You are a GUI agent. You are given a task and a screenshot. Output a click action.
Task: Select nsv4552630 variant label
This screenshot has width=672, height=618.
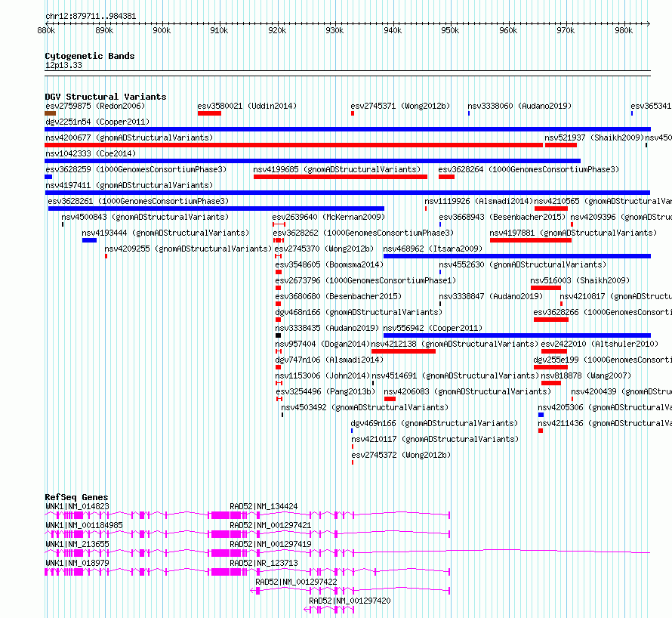pyautogui.click(x=522, y=264)
